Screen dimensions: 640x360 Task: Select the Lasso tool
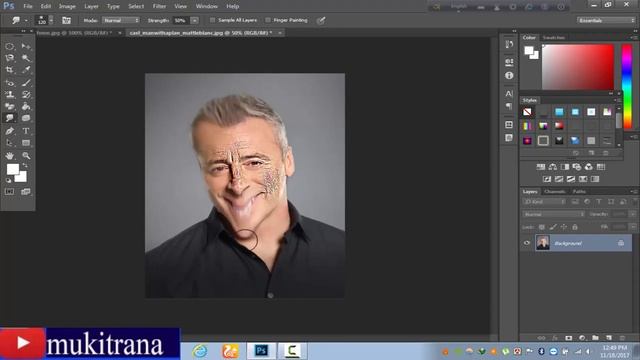click(x=10, y=58)
